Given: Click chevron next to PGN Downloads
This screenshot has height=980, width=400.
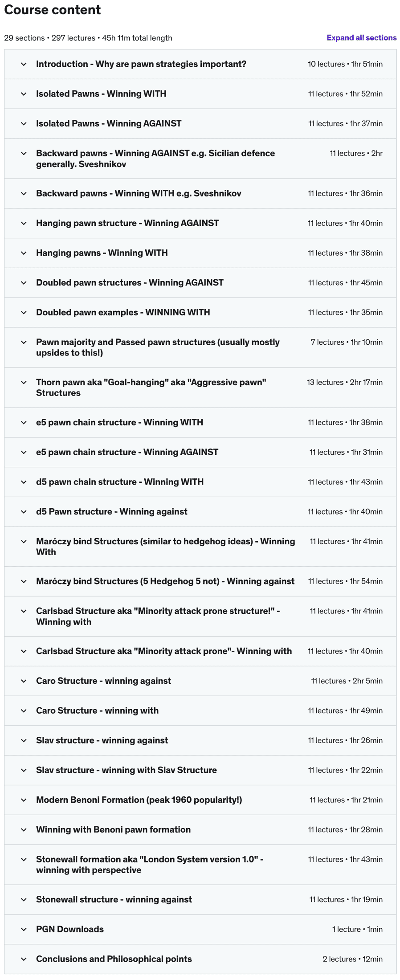Looking at the screenshot, I should 24,929.
